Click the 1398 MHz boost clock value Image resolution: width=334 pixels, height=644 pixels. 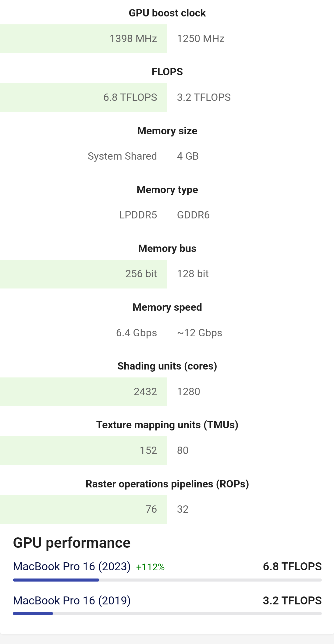[133, 39]
